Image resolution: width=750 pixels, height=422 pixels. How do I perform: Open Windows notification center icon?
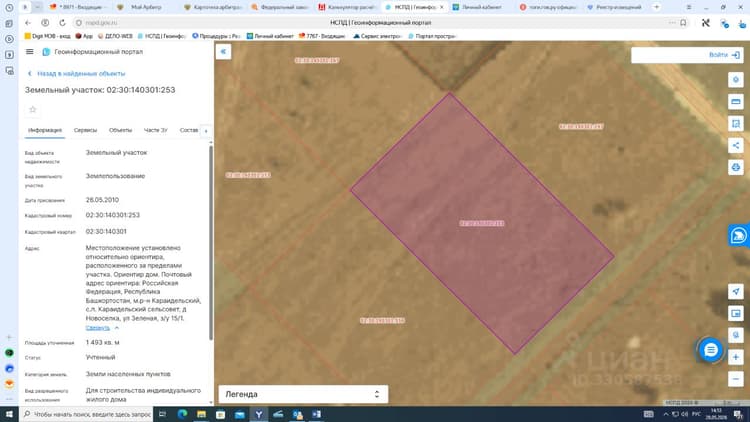pos(739,414)
